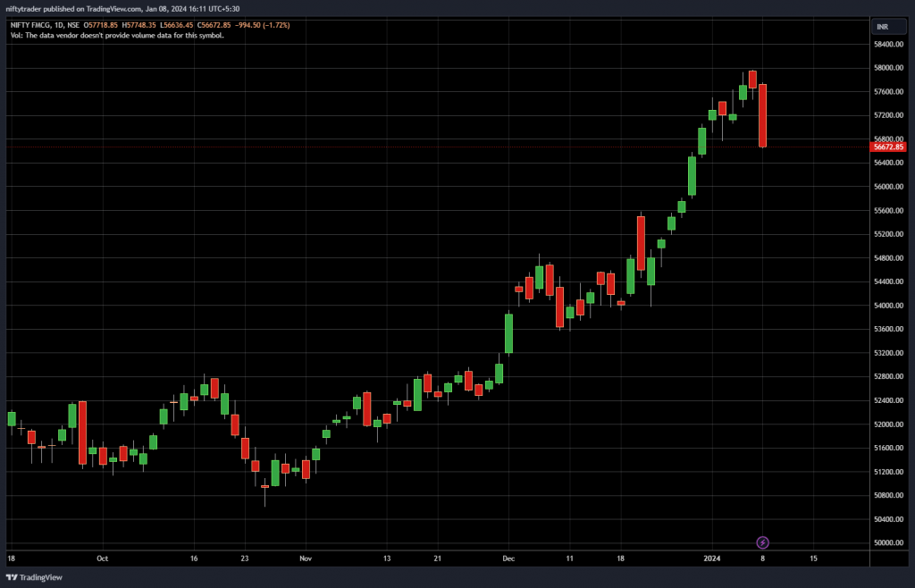Click the opening price O57718.85 value

coord(101,25)
